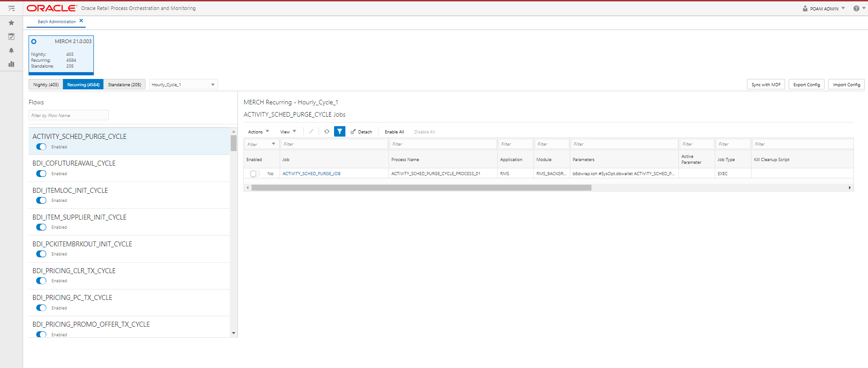Click the help question mark icon
868x368 pixels.
(x=856, y=9)
